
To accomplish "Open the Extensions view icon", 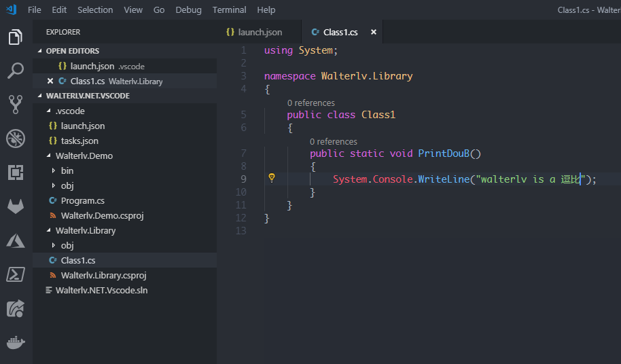I will (x=16, y=172).
